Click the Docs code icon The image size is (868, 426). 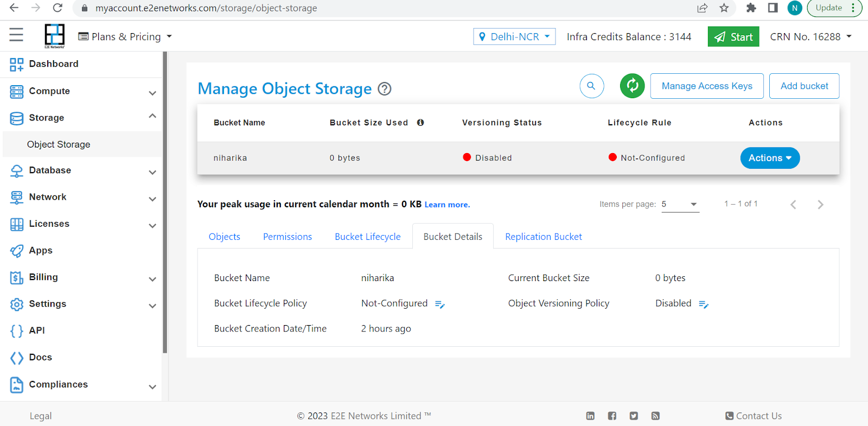[x=17, y=358]
